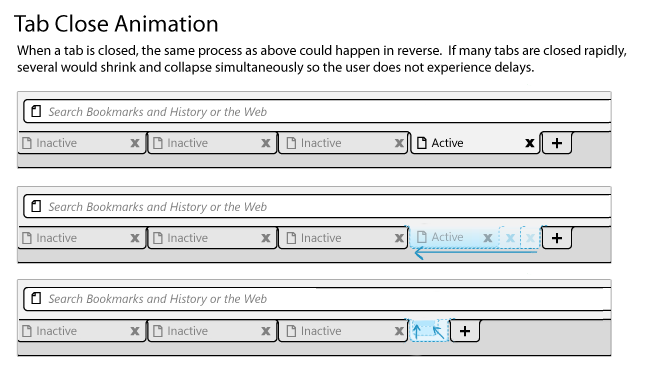This screenshot has height=377, width=645.
Task: Click collapsing blue tab in bottom mockup
Action: point(428,330)
